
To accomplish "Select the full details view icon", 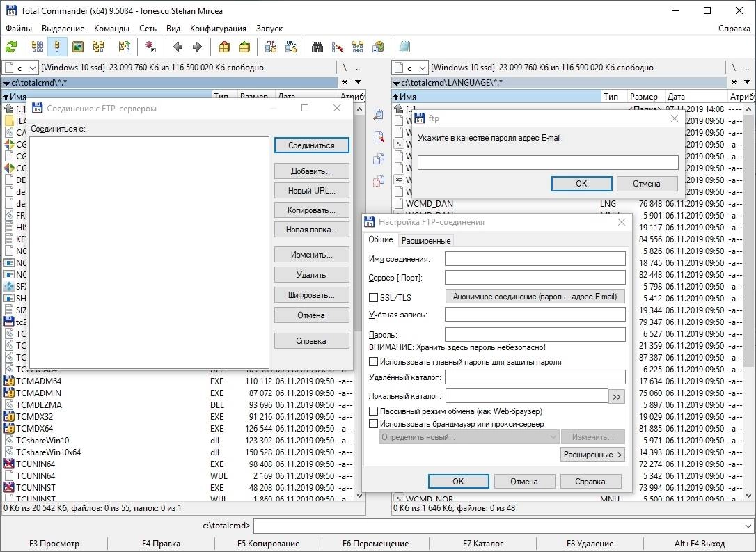I will [57, 47].
